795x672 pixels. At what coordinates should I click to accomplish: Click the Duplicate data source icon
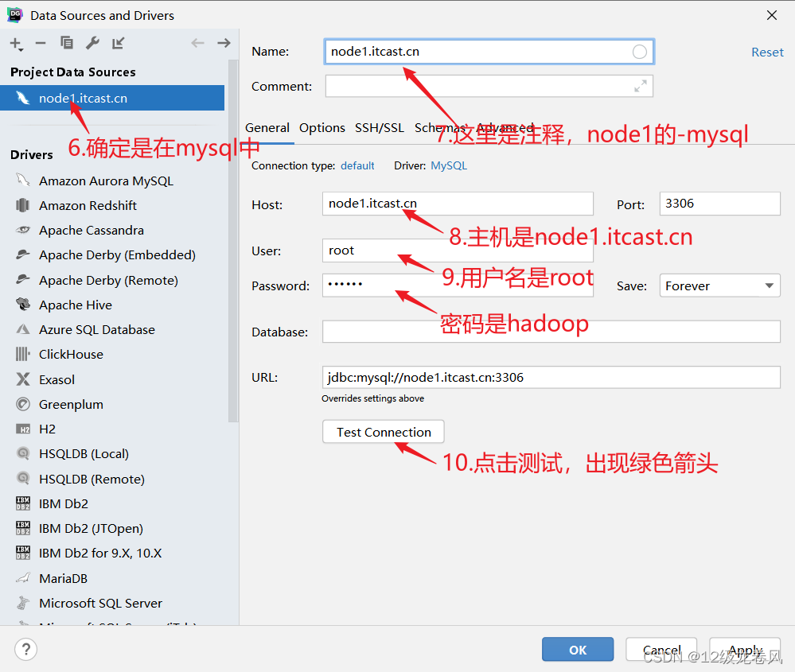pyautogui.click(x=67, y=44)
